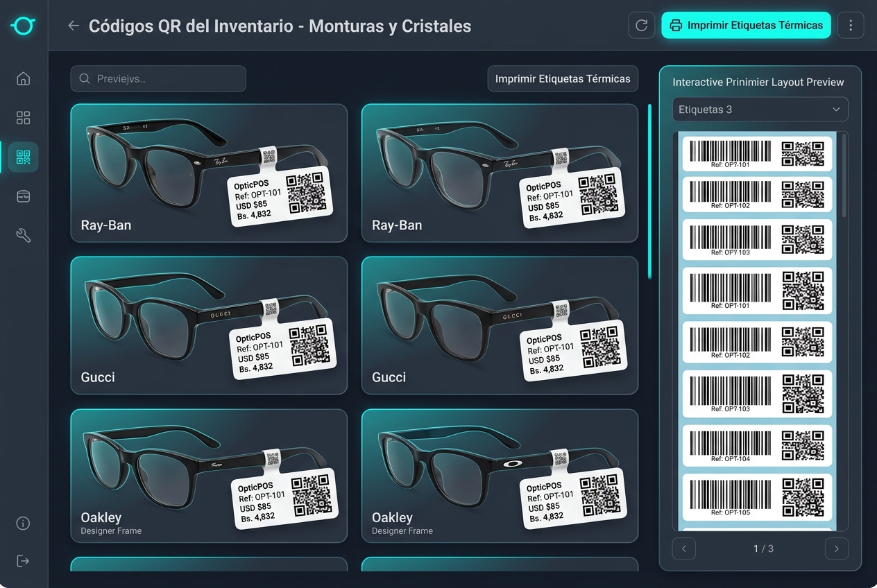
Task: Click the page title Códigos QR del Inventario
Action: coord(280,26)
